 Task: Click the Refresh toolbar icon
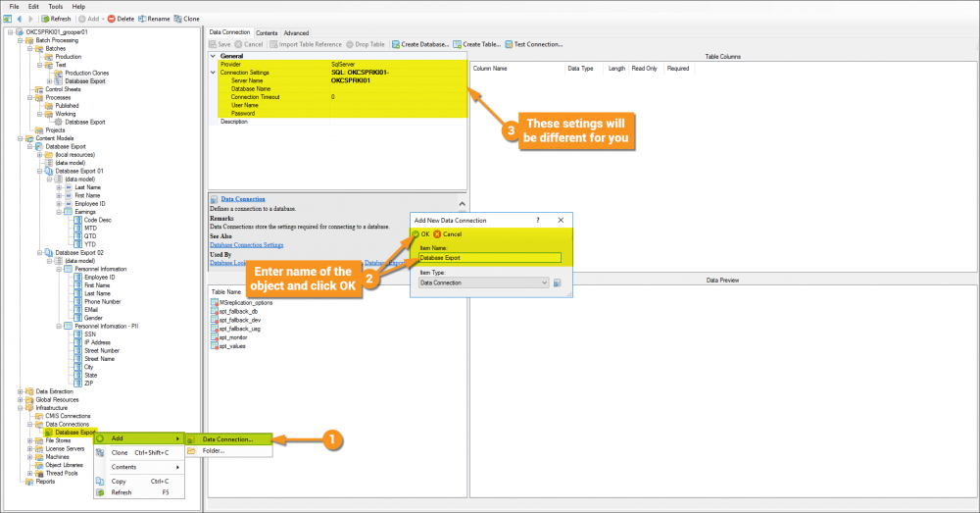point(45,19)
